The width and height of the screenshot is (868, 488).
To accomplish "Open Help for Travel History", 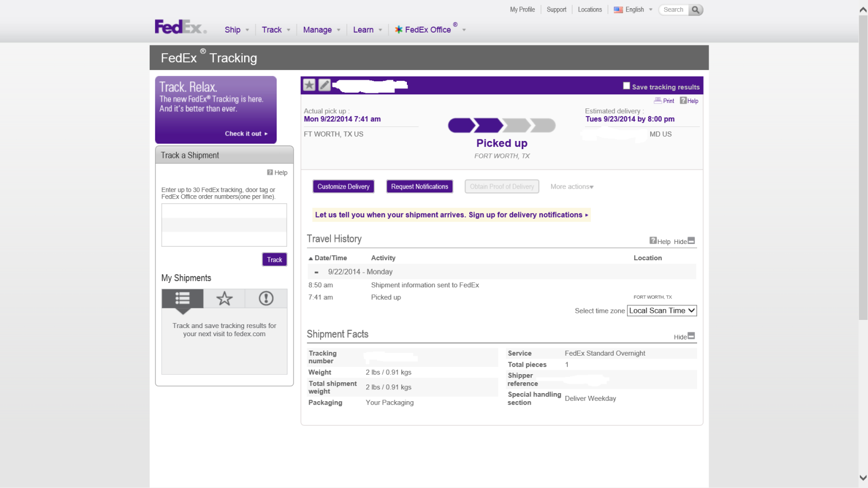I will tap(660, 241).
